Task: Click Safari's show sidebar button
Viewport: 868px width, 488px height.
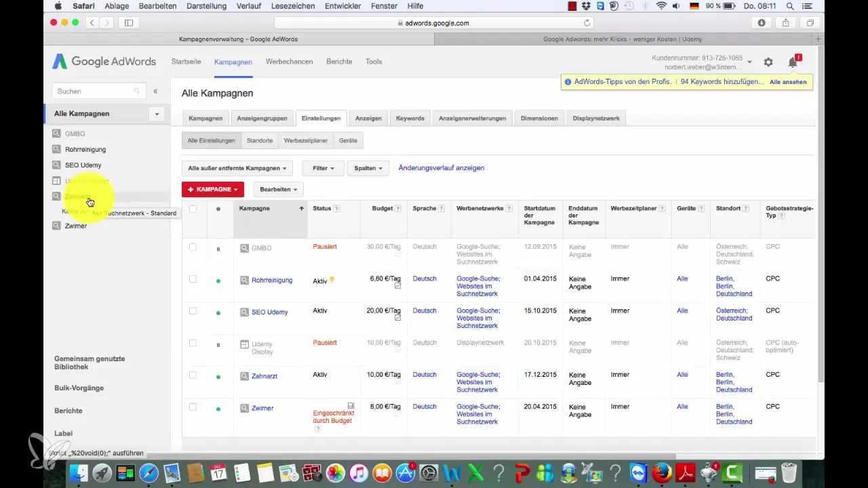Action: (x=128, y=22)
